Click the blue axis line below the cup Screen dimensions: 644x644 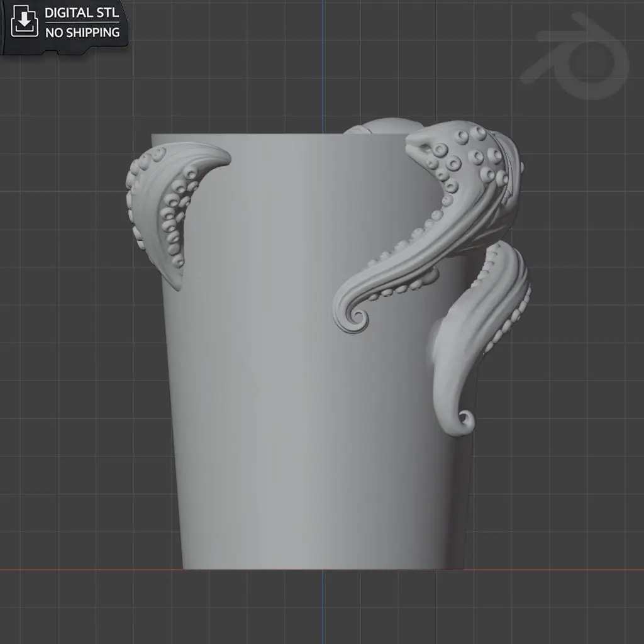click(x=323, y=607)
